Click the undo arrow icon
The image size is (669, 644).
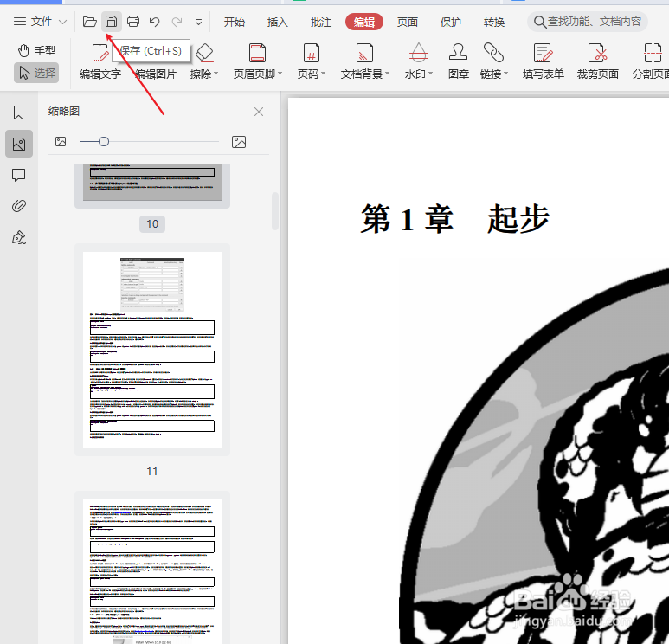coord(154,22)
